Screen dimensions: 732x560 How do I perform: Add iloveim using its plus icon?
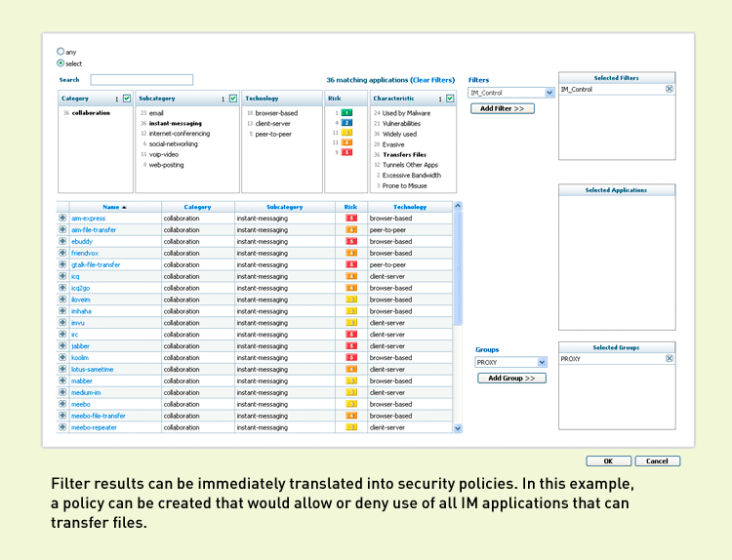point(62,300)
